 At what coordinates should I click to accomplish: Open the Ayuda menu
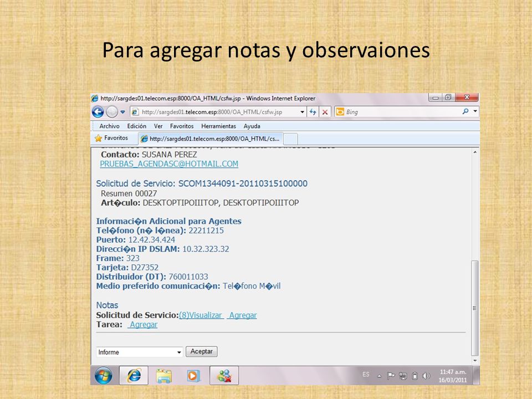252,126
